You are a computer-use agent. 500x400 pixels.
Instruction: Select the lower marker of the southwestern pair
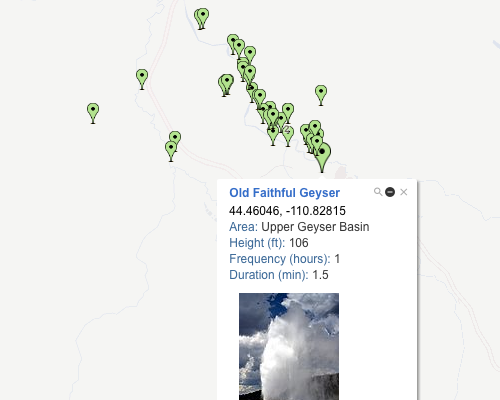pos(171,151)
